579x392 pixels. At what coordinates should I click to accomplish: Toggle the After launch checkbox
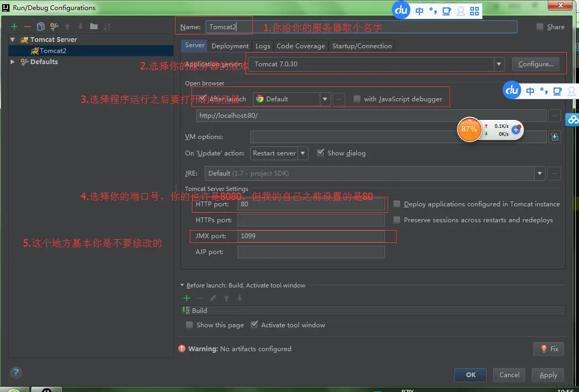click(x=203, y=99)
